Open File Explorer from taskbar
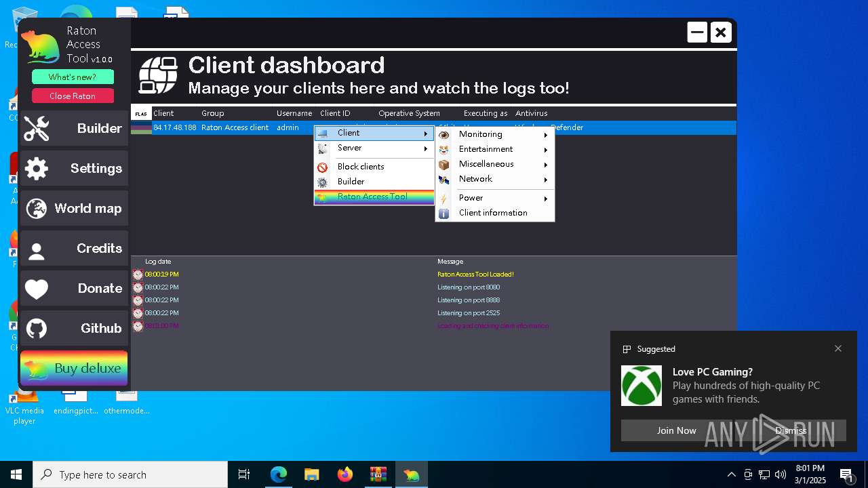 312,474
